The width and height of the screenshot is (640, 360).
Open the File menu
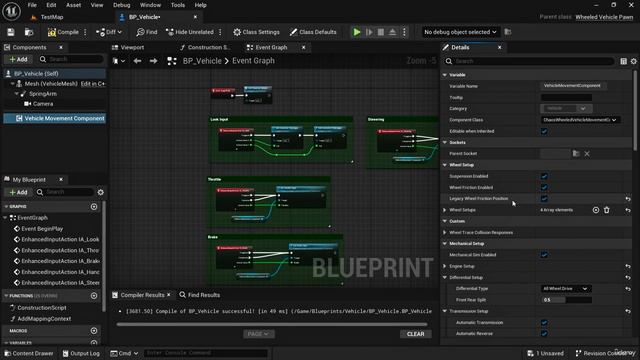click(x=32, y=5)
